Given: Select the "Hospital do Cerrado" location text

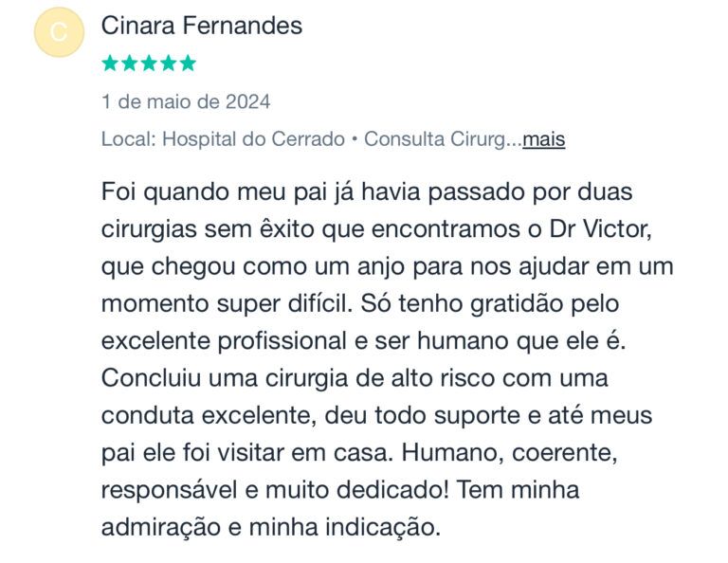Looking at the screenshot, I should (x=253, y=138).
